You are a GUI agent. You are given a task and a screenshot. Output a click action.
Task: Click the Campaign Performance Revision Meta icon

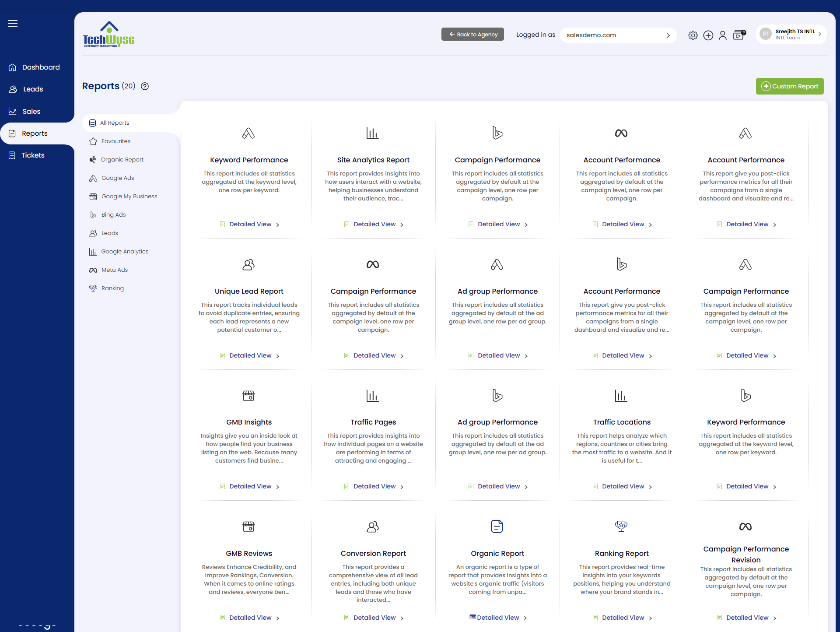click(745, 527)
